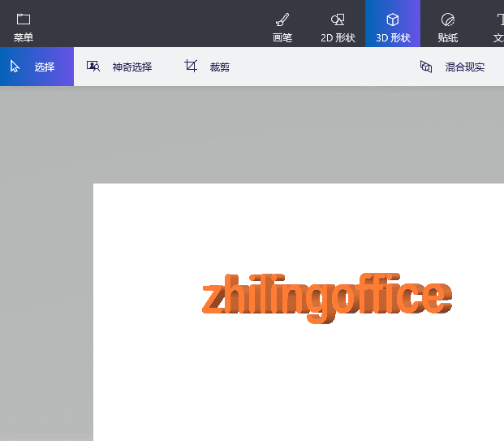Image resolution: width=504 pixels, height=441 pixels.
Task: Click the 裁剪 crop icon
Action: coord(191,67)
